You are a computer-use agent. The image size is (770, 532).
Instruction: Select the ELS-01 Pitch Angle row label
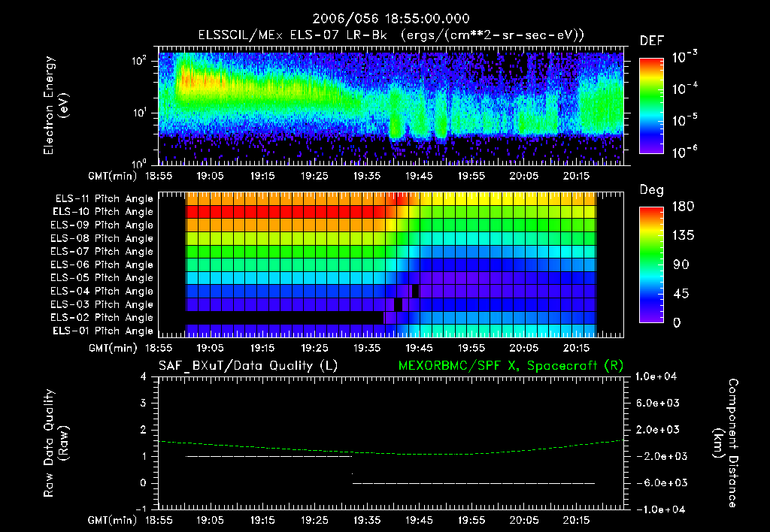(x=103, y=331)
